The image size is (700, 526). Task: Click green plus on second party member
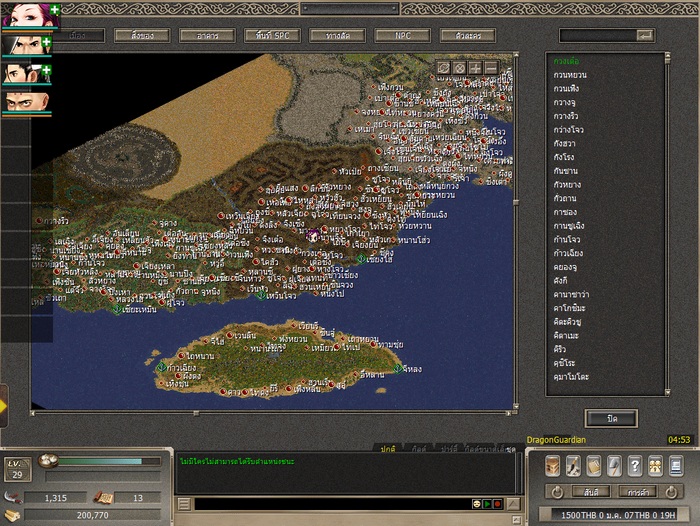click(46, 41)
